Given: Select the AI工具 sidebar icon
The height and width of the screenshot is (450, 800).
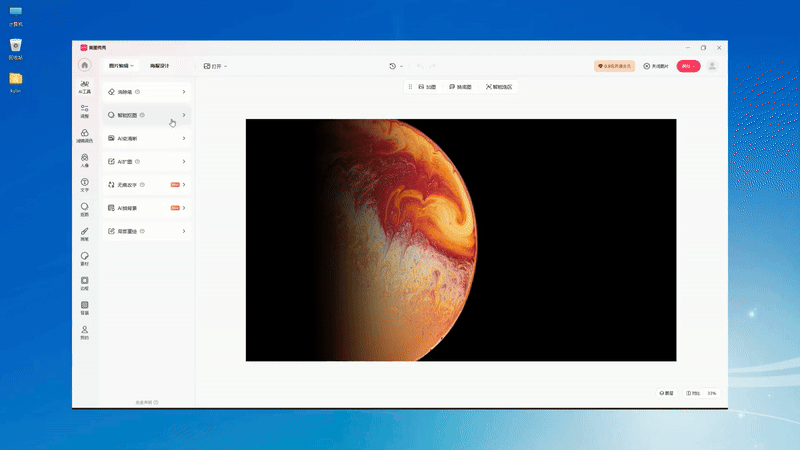Looking at the screenshot, I should click(85, 86).
